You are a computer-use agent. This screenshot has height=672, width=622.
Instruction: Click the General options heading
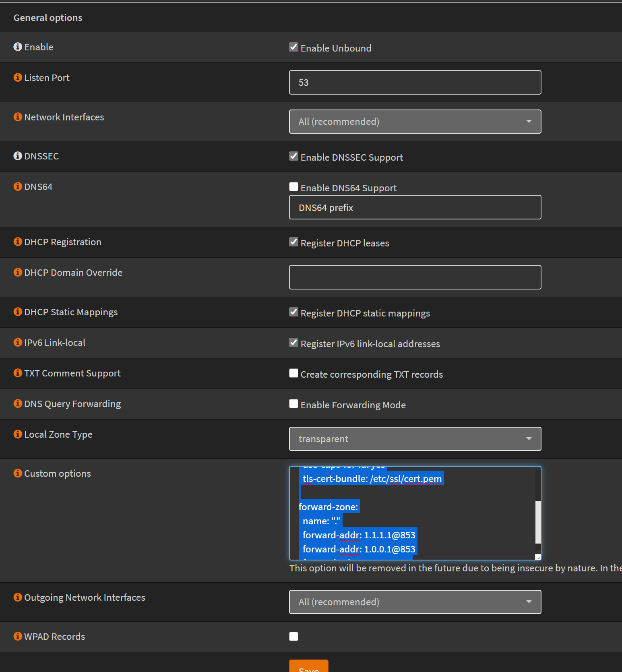coord(48,18)
